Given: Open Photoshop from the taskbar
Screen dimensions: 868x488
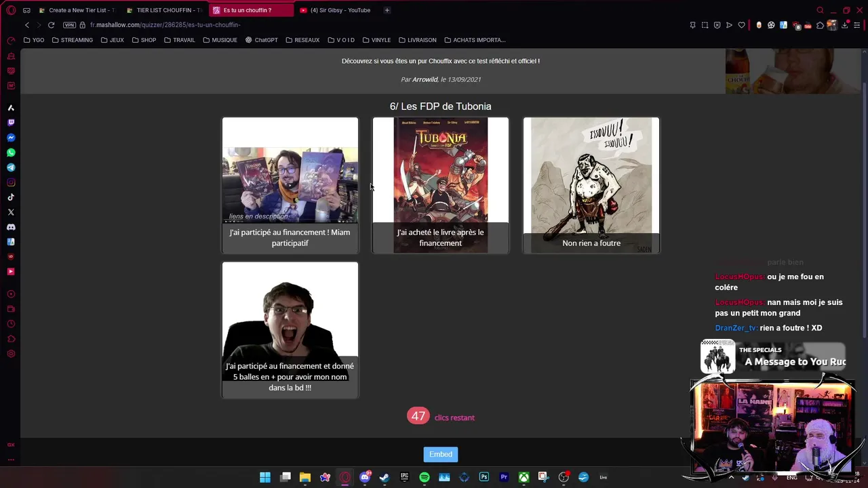Looking at the screenshot, I should tap(484, 477).
